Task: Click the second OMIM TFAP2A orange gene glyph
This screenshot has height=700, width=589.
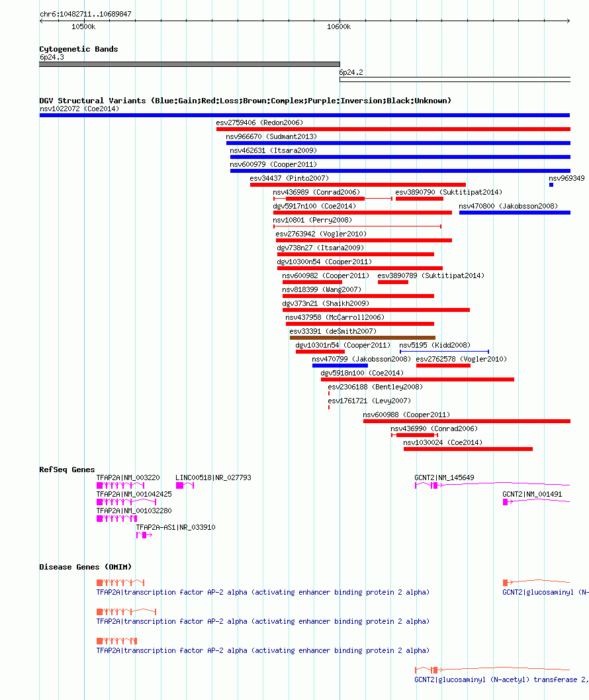Action: pos(126,612)
